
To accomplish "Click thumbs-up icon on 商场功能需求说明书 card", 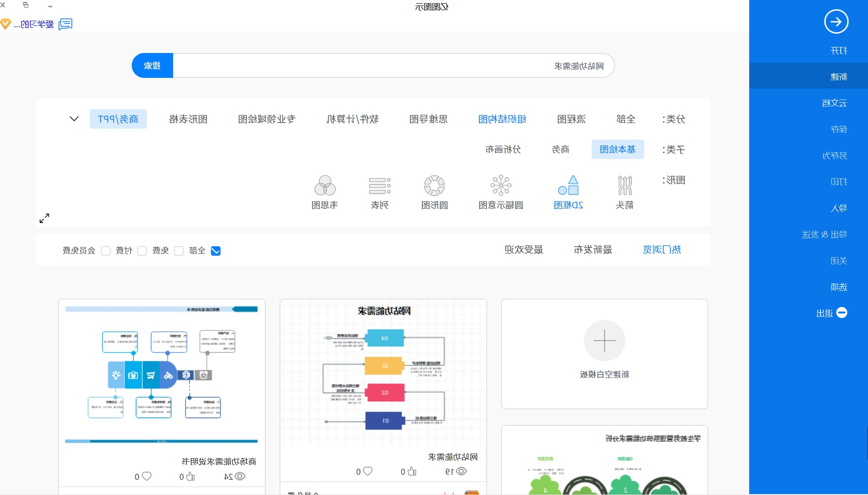I will (x=191, y=476).
